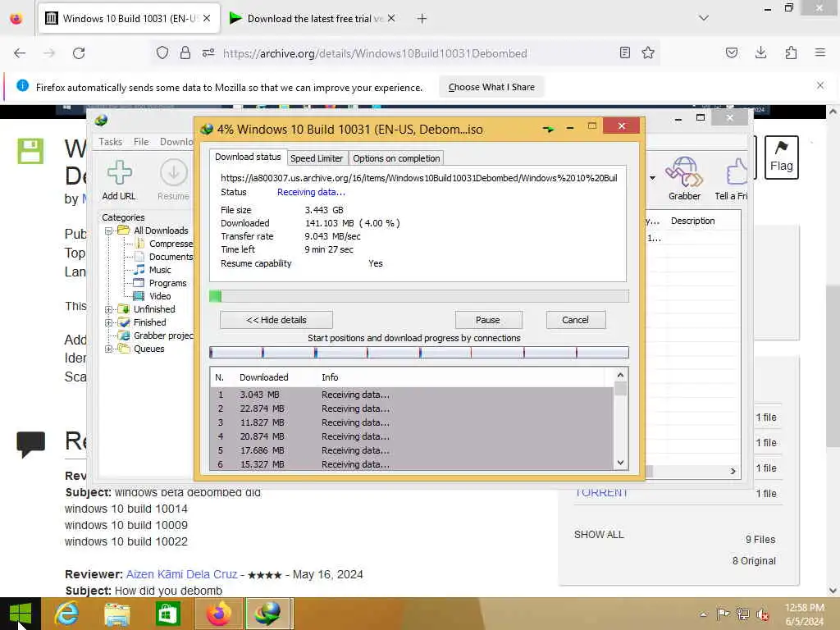Click the site permissions icon in address bar
The width and height of the screenshot is (840, 630).
click(208, 52)
